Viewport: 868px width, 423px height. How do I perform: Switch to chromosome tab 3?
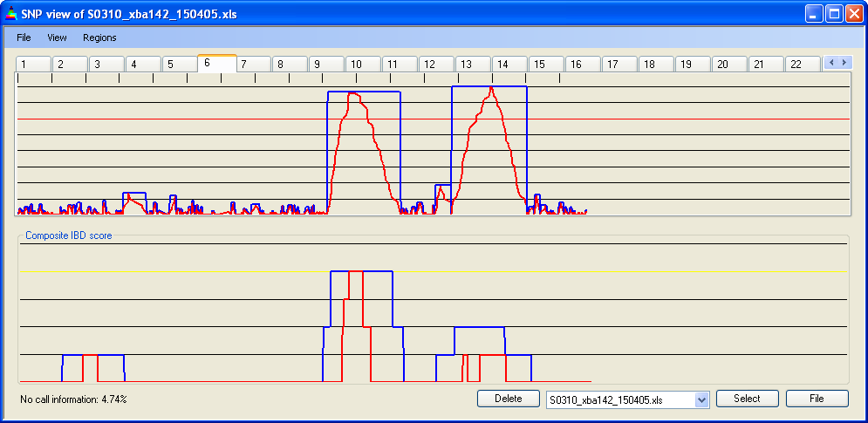coord(106,65)
